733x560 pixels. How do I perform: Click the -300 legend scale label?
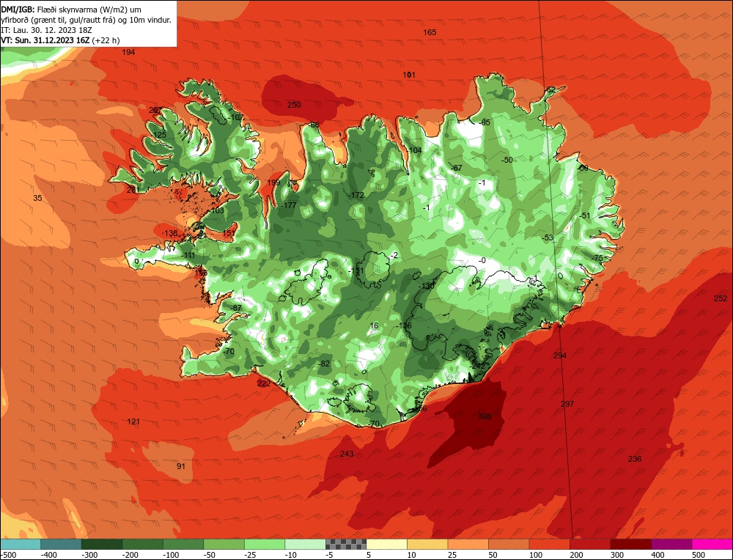click(89, 555)
